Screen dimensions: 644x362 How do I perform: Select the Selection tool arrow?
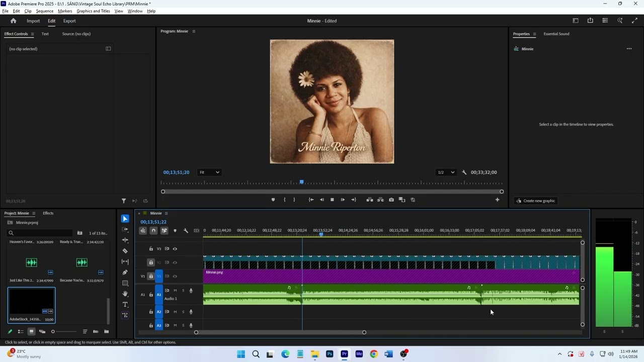pyautogui.click(x=125, y=219)
